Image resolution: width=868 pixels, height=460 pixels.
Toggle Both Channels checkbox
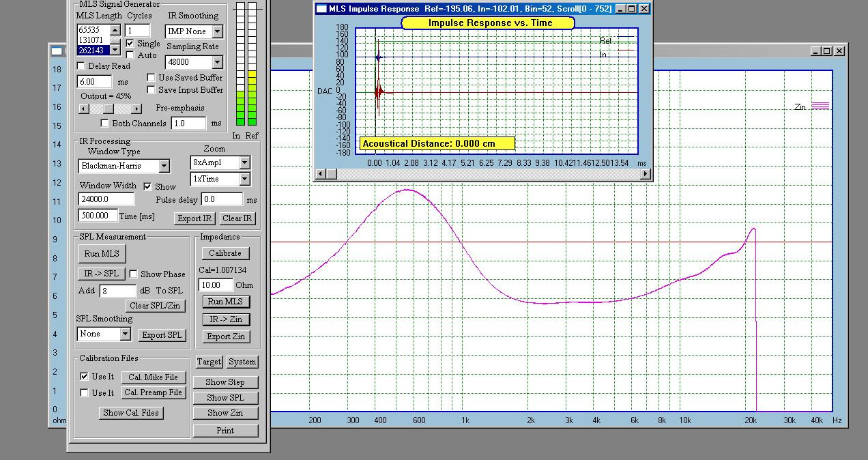tap(104, 124)
